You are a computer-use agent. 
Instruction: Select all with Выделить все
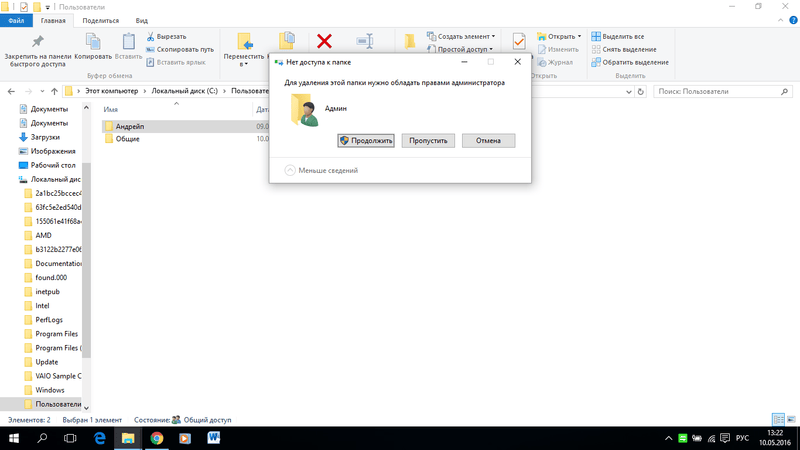coord(618,37)
